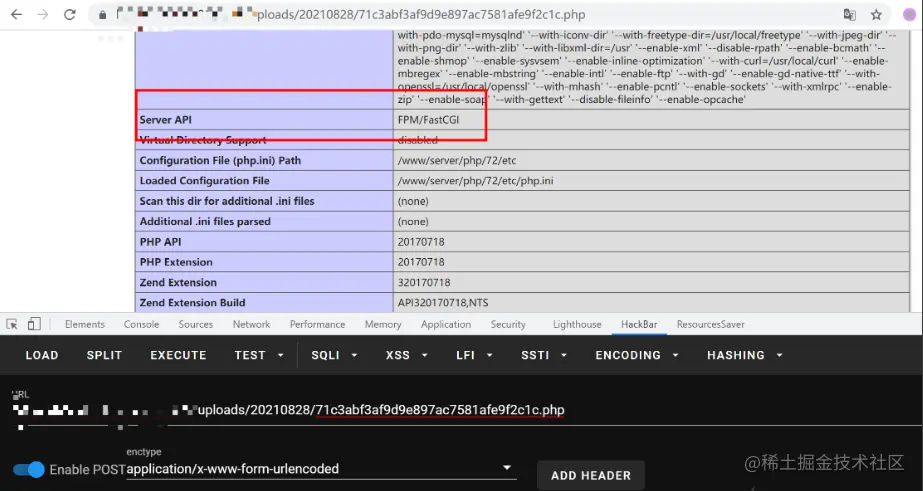This screenshot has width=923, height=491.
Task: Expand the HASHING dropdown menu
Action: pos(745,355)
